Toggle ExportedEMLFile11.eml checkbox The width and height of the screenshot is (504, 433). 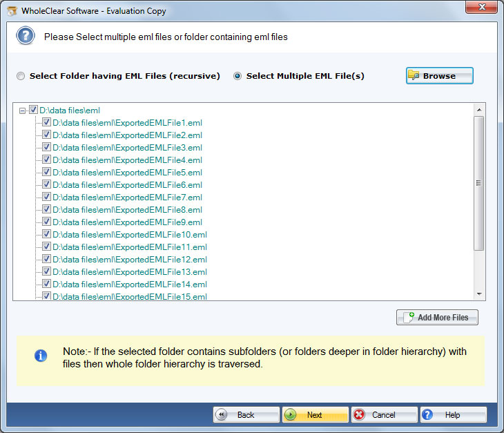[47, 247]
